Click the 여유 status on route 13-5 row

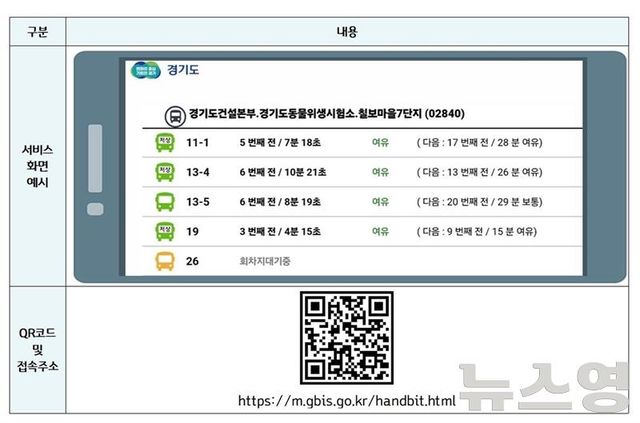380,202
